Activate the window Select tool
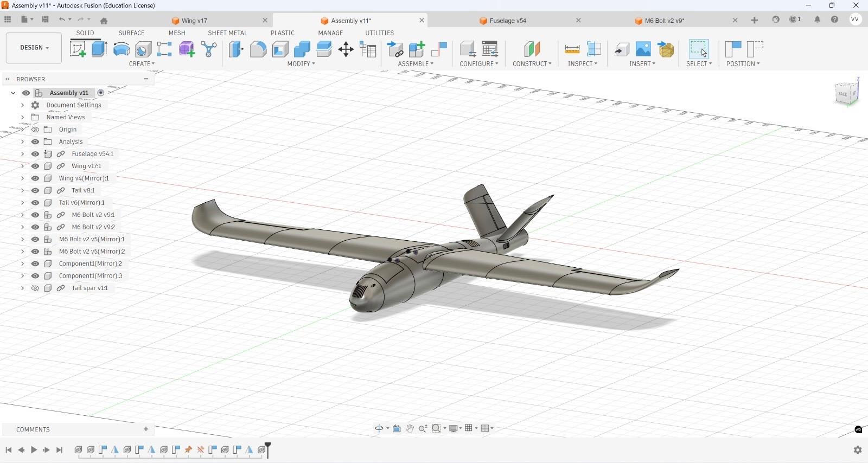This screenshot has height=463, width=868. [699, 49]
